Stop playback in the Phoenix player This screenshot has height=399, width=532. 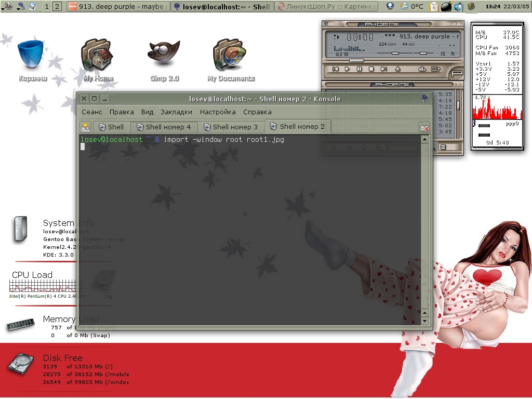click(x=371, y=69)
